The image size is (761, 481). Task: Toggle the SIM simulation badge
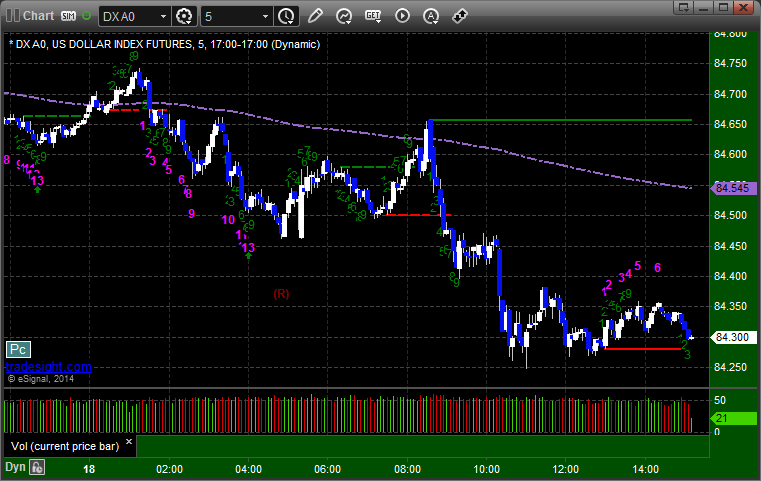pyautogui.click(x=68, y=16)
